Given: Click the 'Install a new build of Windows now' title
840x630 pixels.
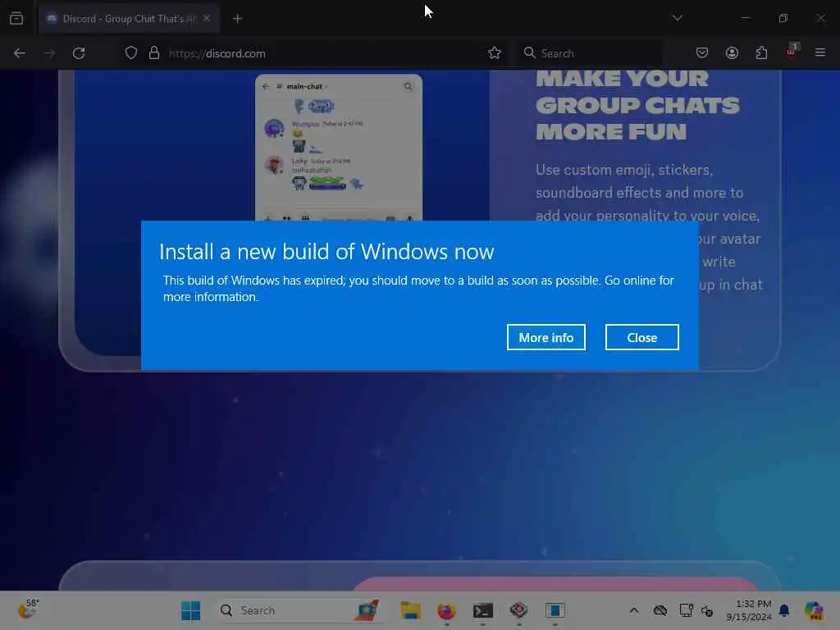Looking at the screenshot, I should (326, 252).
